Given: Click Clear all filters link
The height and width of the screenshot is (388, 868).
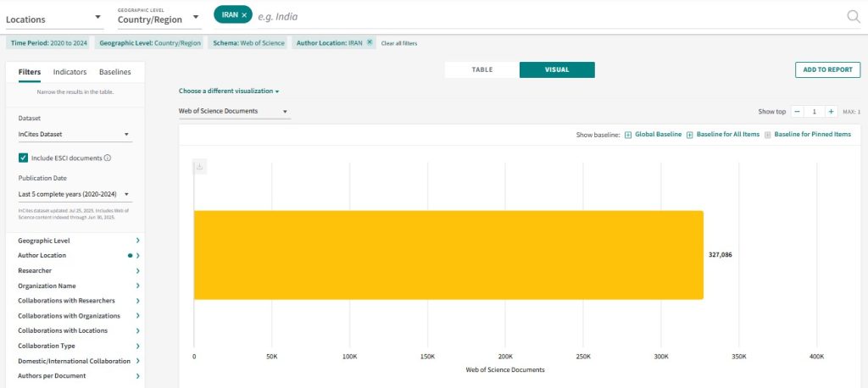Looking at the screenshot, I should pyautogui.click(x=399, y=43).
